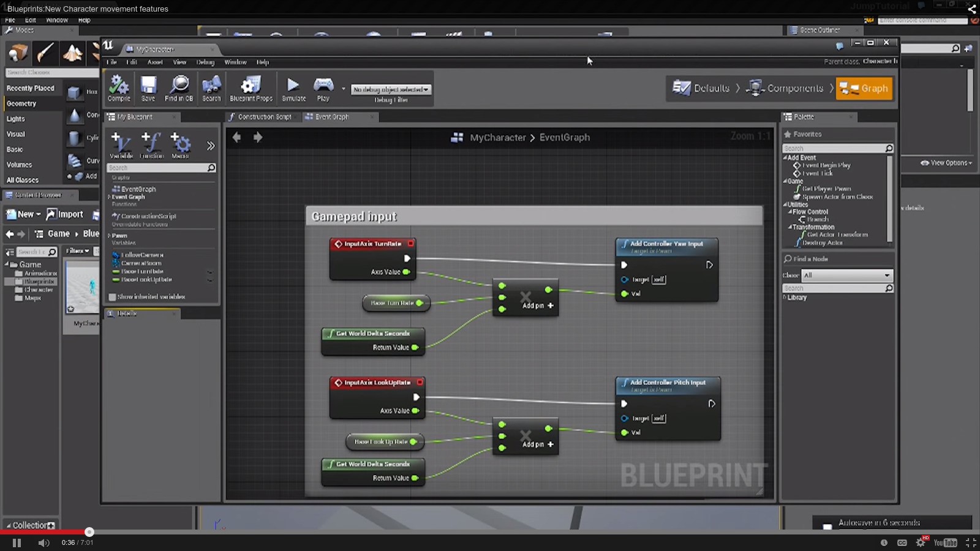Click the Place mode cube icon

pos(18,53)
